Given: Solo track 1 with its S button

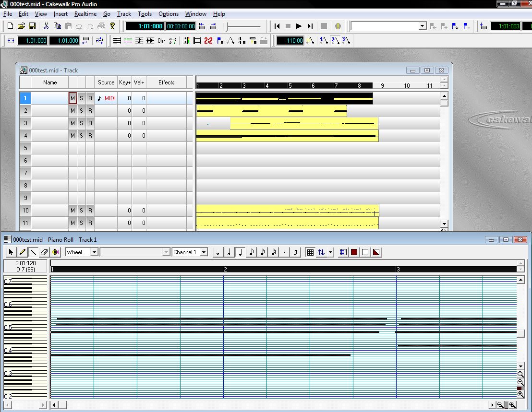Looking at the screenshot, I should pos(82,98).
